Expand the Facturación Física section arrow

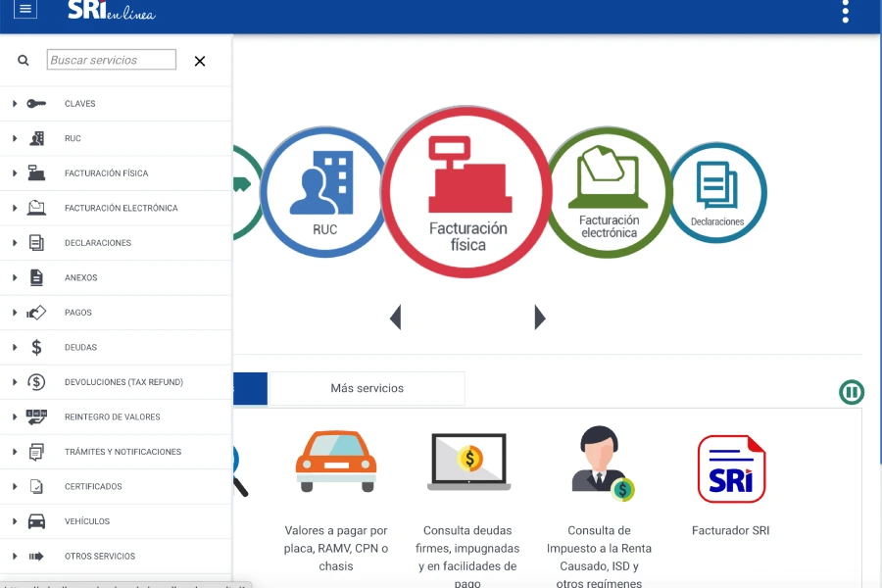click(x=15, y=173)
